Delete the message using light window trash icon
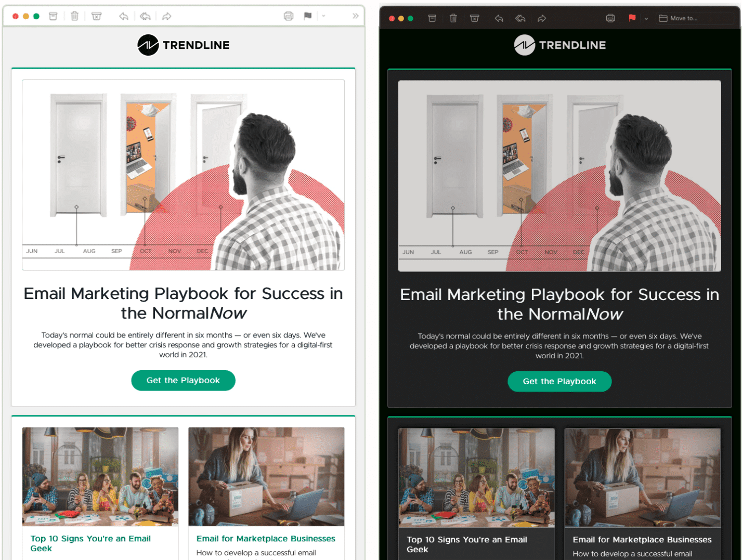Image resolution: width=742 pixels, height=560 pixels. coord(75,16)
